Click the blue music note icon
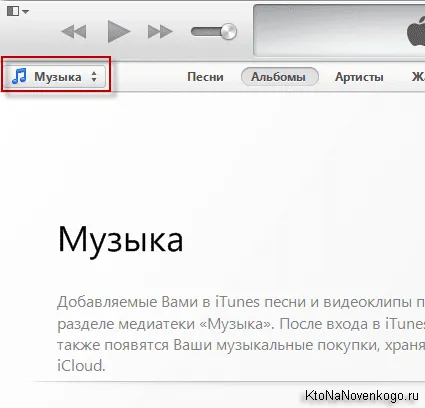The image size is (425, 408). tap(19, 76)
